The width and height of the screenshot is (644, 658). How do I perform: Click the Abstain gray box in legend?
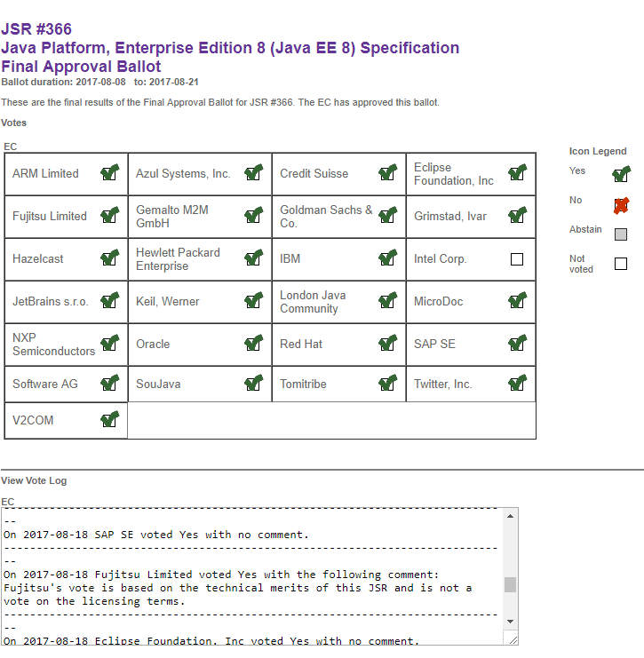(x=621, y=234)
